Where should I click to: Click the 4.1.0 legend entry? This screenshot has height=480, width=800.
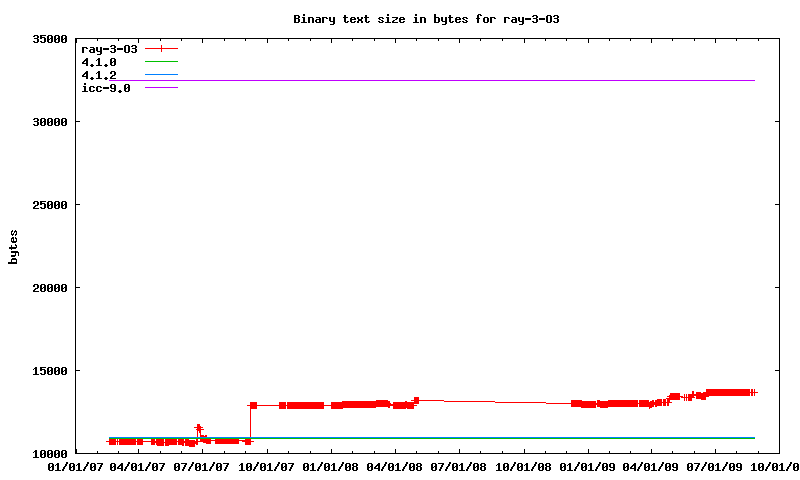[99, 62]
